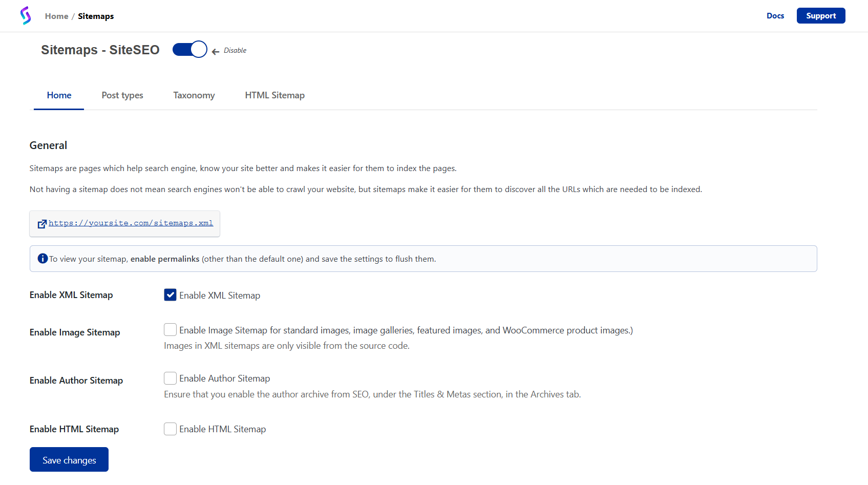Image resolution: width=868 pixels, height=485 pixels.
Task: Click the Save changes button
Action: (x=69, y=459)
